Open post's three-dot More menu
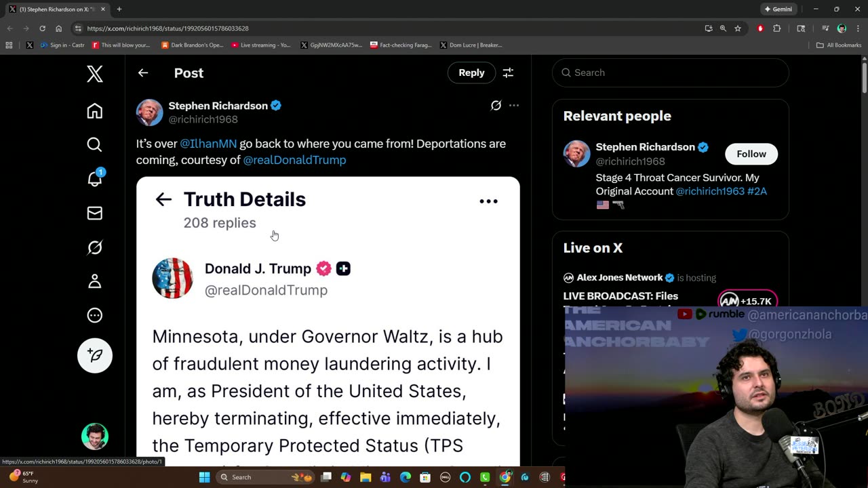The width and height of the screenshot is (868, 488). [x=514, y=105]
